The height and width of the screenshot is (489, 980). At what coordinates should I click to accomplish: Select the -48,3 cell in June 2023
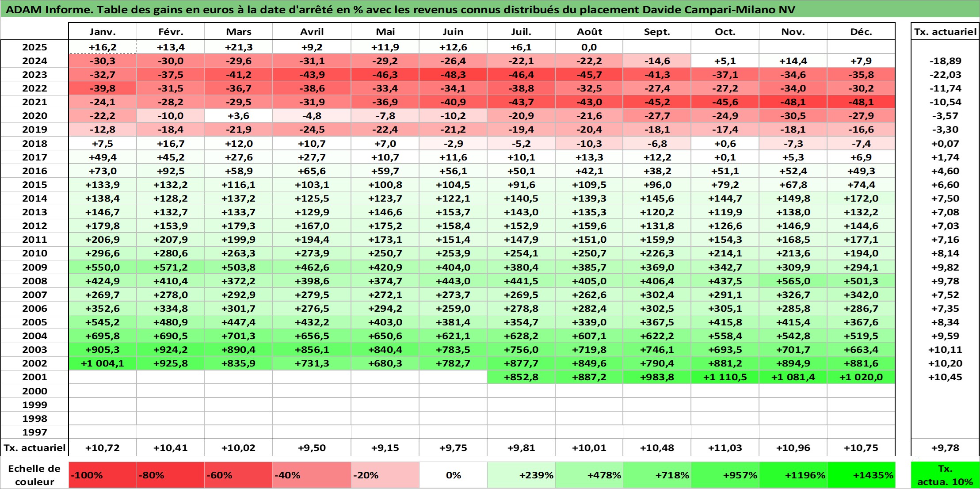tap(453, 75)
